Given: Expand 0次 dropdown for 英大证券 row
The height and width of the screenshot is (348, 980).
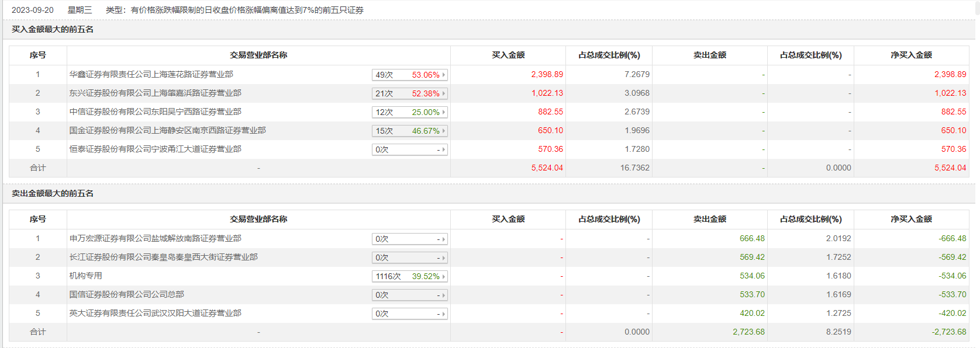Looking at the screenshot, I should click(x=410, y=314).
